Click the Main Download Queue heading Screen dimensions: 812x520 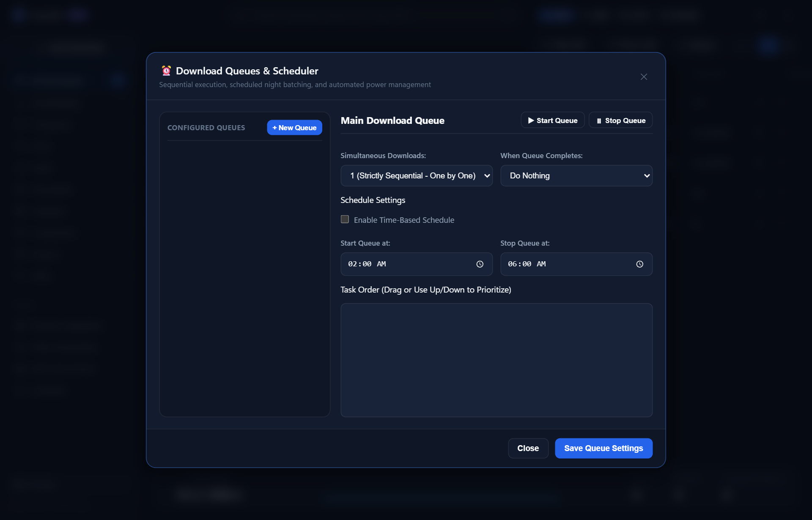(x=392, y=120)
